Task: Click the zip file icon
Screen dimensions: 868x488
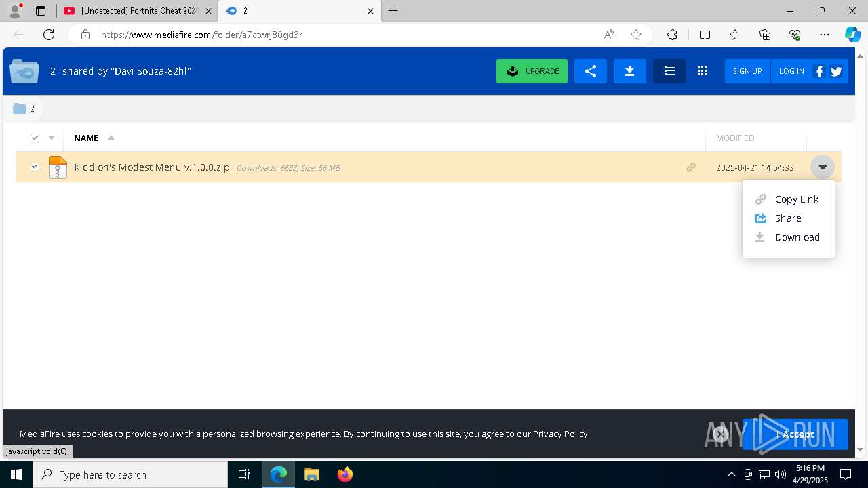Action: [x=58, y=167]
